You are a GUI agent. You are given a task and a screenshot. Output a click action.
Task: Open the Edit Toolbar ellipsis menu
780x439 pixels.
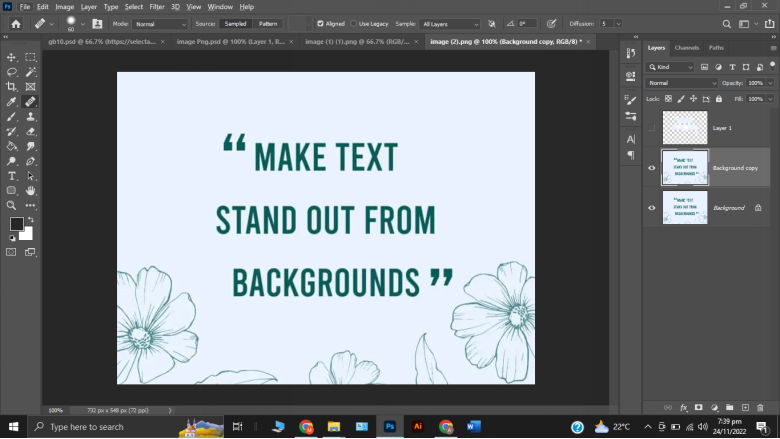[x=30, y=205]
